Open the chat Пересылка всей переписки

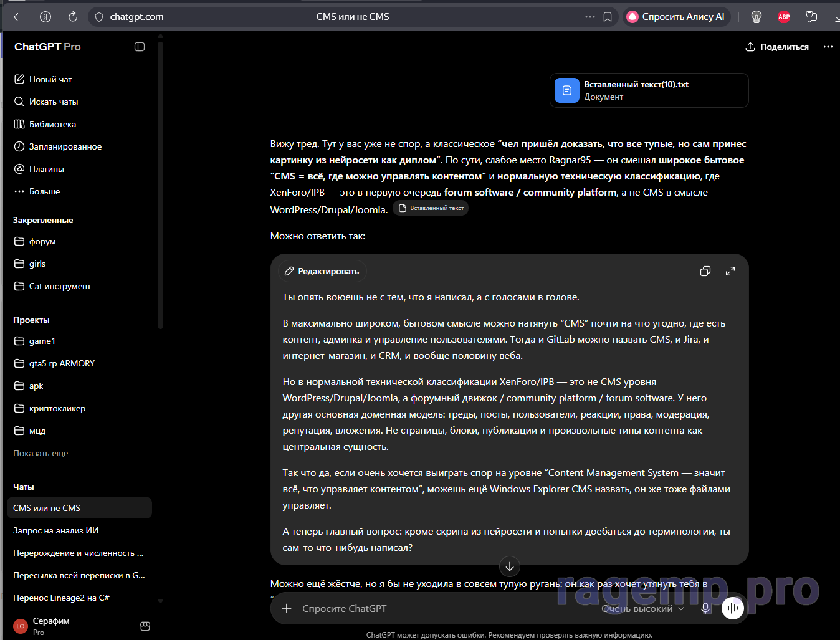pos(79,575)
